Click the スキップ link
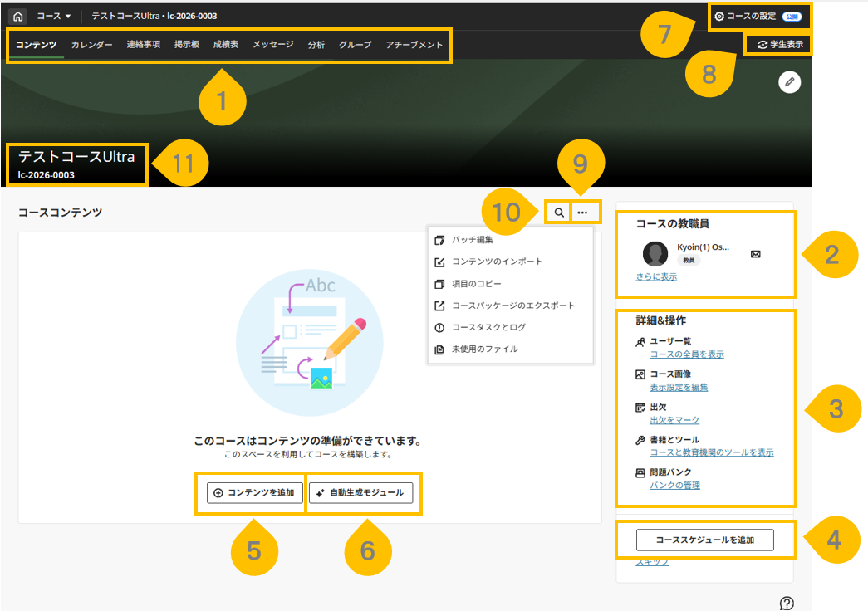Viewport: 868px width, 611px height. (652, 562)
